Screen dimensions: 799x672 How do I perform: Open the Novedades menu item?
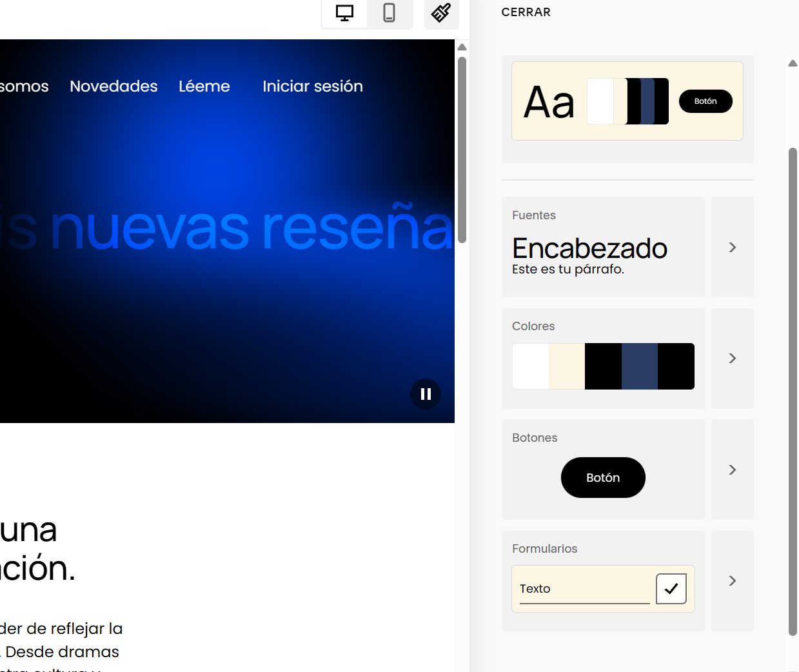tap(113, 86)
